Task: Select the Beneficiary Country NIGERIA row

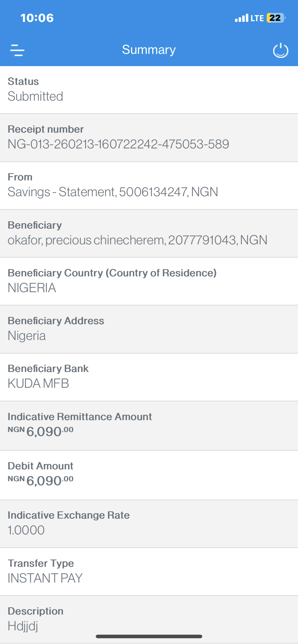Action: point(149,281)
